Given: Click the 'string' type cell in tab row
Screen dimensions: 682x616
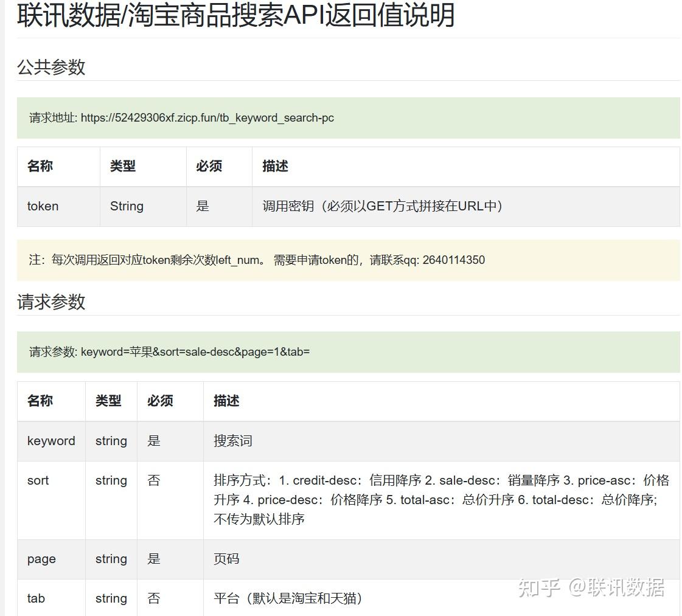Looking at the screenshot, I should click(111, 598).
